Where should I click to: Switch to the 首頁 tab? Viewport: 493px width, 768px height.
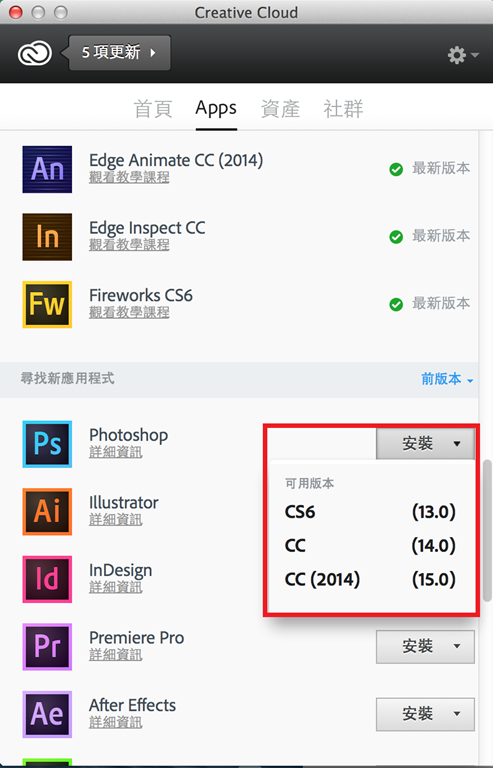tap(153, 109)
